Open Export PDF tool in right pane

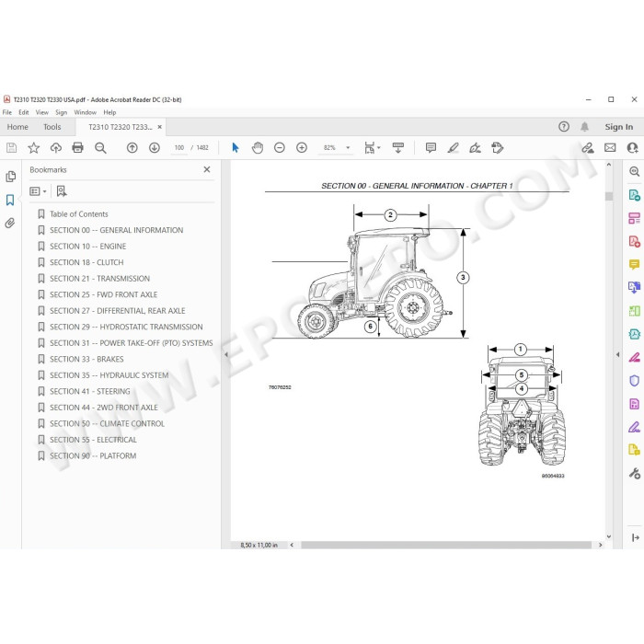tap(634, 194)
